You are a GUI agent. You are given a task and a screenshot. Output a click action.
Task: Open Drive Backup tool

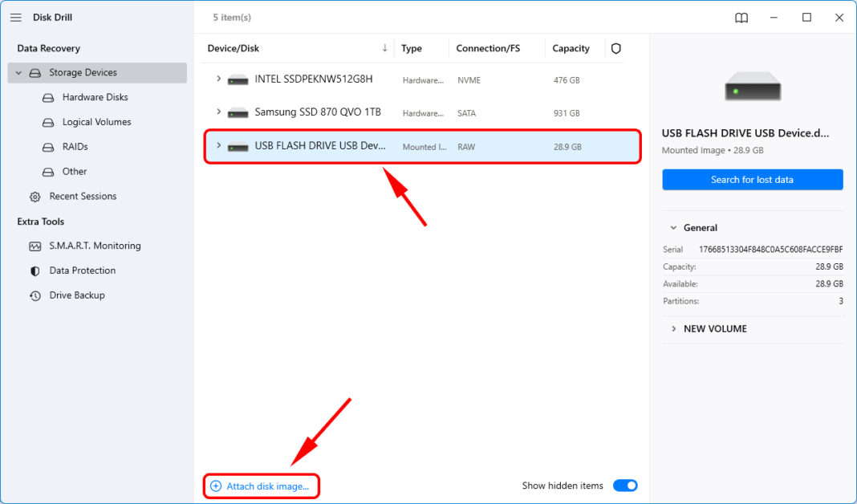[77, 295]
